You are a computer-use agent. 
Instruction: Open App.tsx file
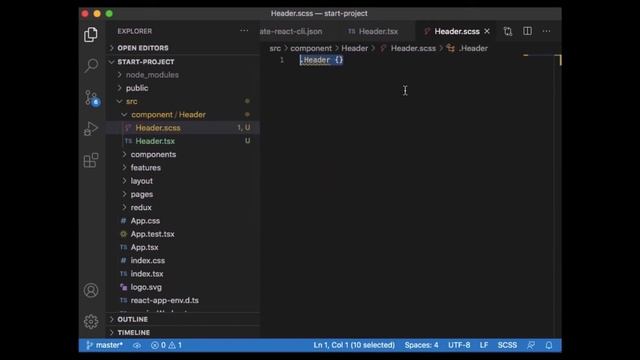coord(182,247)
